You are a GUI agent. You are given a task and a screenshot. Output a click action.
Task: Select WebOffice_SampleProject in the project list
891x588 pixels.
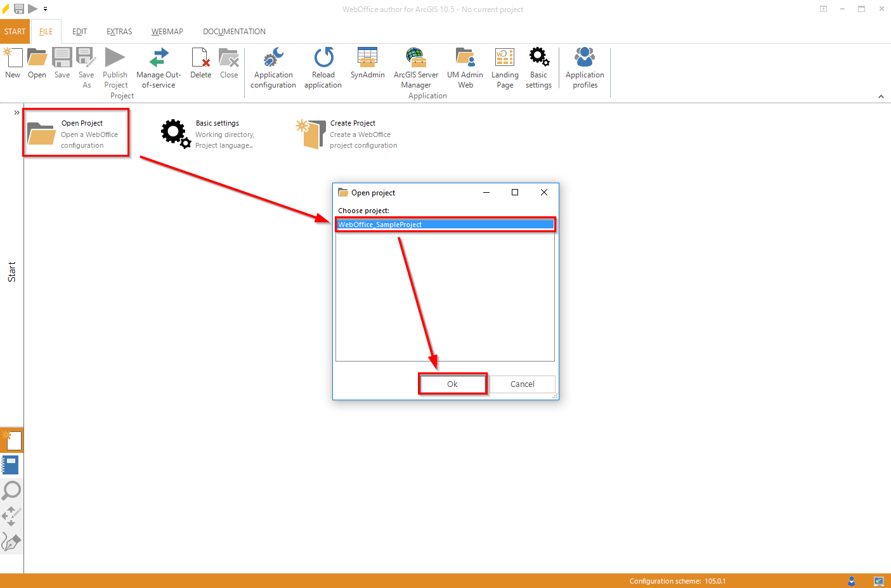pyautogui.click(x=444, y=224)
